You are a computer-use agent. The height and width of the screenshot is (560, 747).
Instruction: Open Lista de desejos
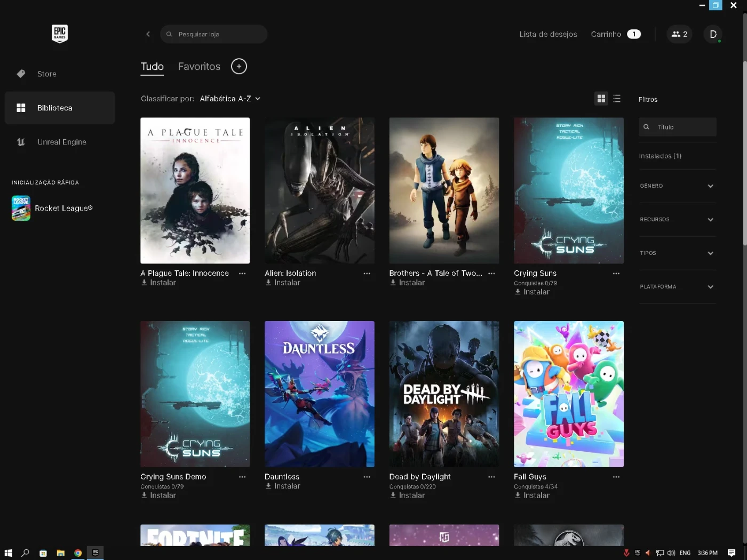(548, 34)
